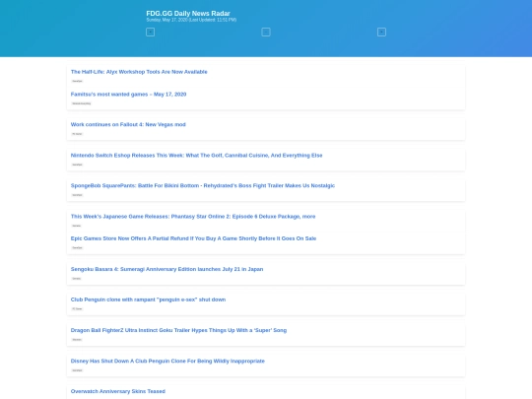The height and width of the screenshot is (399, 532).
Task: Open the Epic Games Store Partial Refund article
Action: click(193, 238)
